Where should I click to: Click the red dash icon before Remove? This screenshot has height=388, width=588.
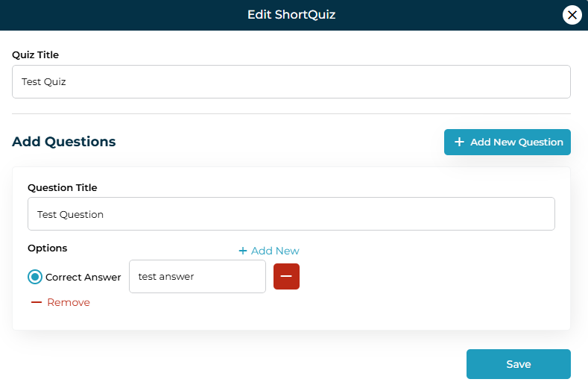(x=37, y=302)
